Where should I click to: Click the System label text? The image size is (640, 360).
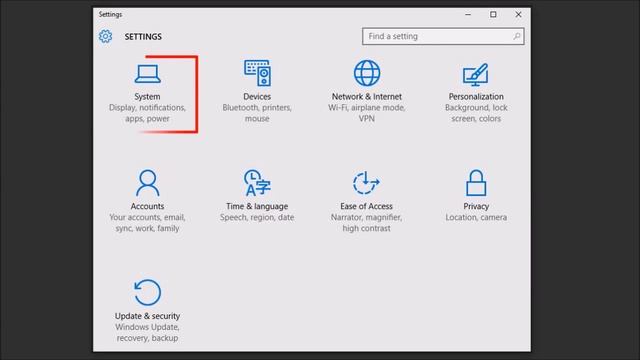click(x=147, y=97)
